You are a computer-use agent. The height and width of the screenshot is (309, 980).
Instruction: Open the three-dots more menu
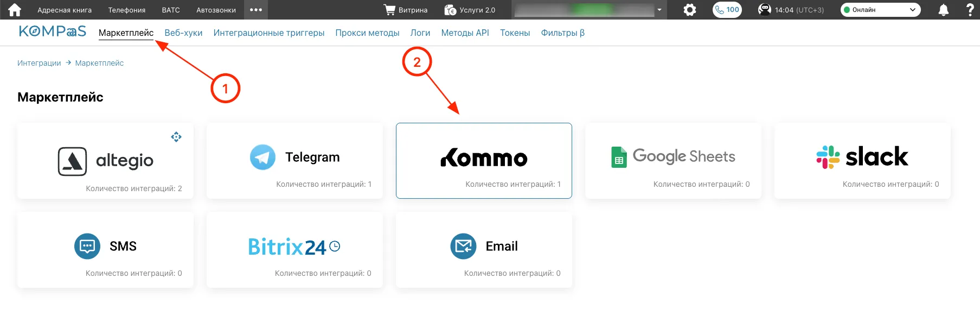(x=256, y=10)
